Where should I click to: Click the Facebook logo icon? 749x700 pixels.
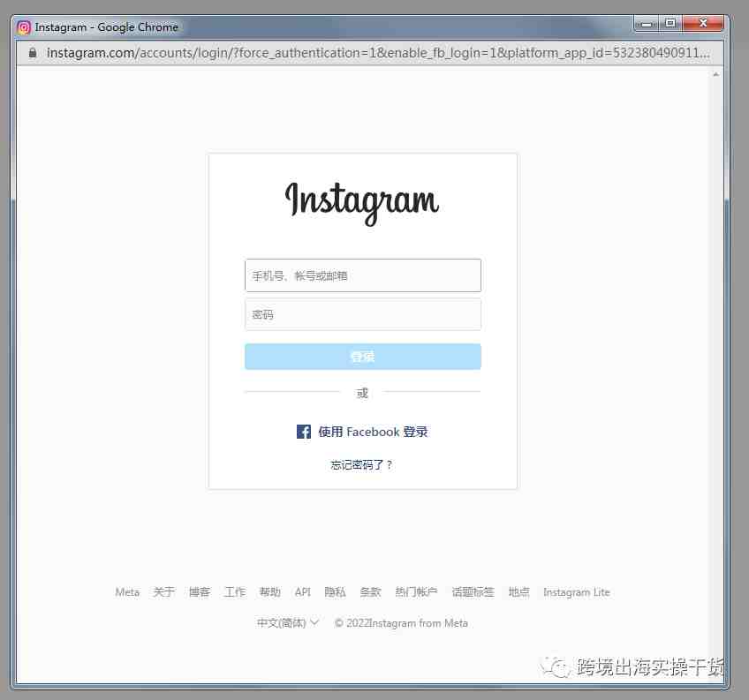coord(303,432)
